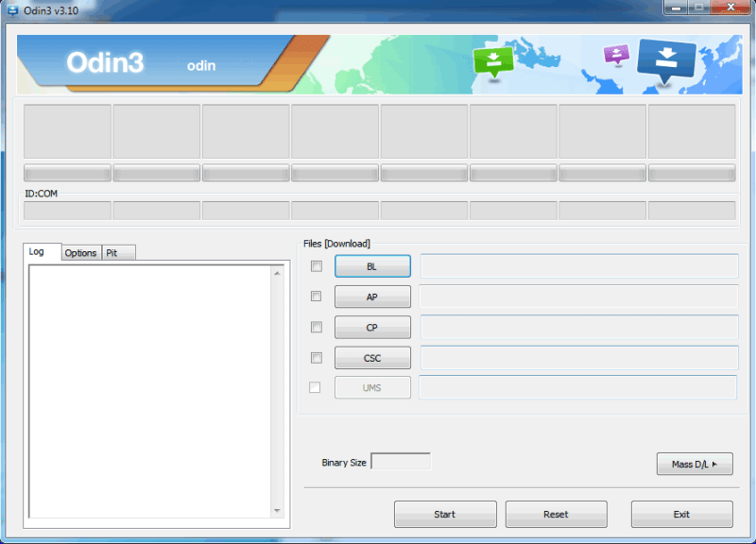Switch to the Log tab
The height and width of the screenshot is (544, 756).
42,251
